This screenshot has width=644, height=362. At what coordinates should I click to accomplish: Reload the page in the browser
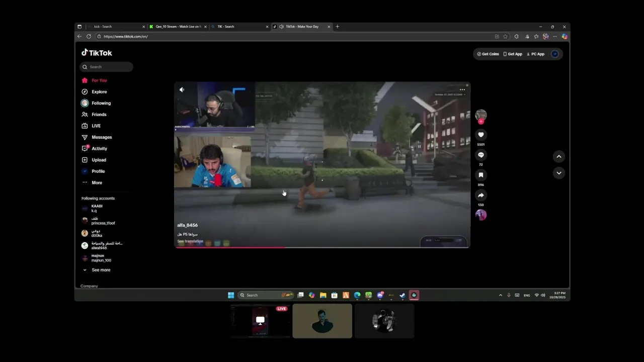89,37
